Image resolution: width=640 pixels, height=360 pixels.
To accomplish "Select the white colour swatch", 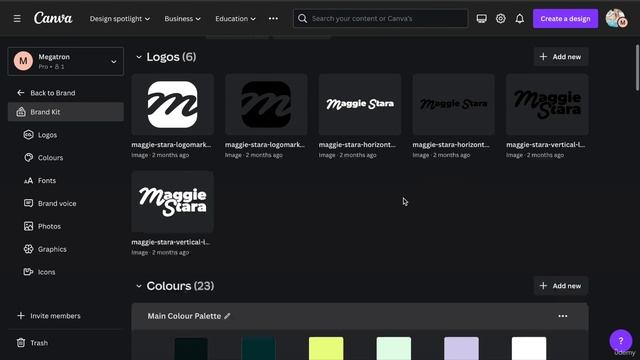I will tap(529, 349).
